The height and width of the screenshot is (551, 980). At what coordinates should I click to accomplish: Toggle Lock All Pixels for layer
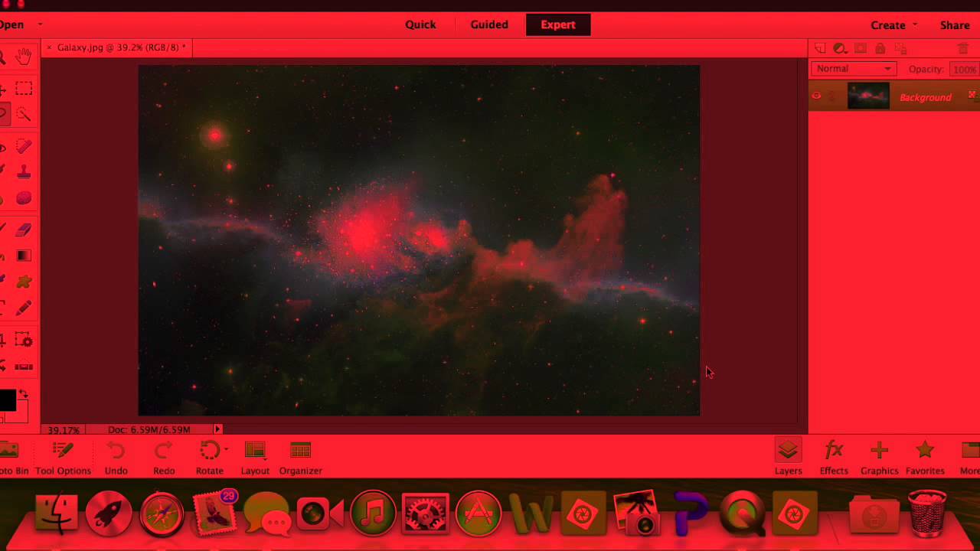point(880,48)
